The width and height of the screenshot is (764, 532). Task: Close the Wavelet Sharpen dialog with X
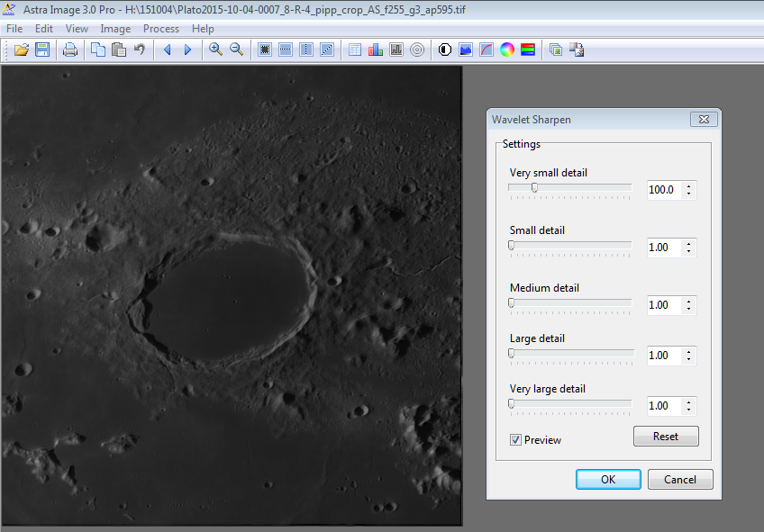coord(704,119)
